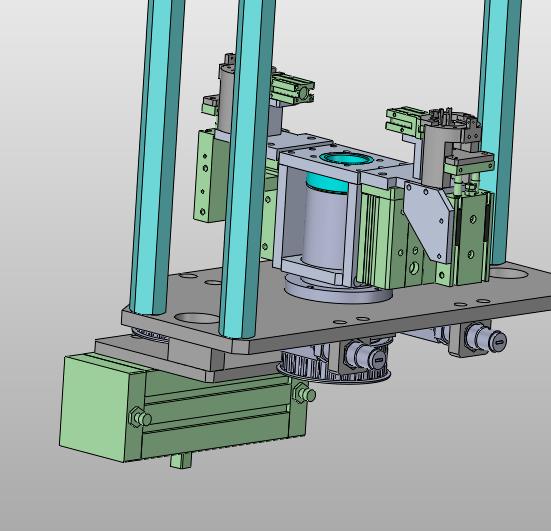Select the round flange disc under center housing
Image resolution: width=551 pixels, height=531 pixels.
pyautogui.click(x=337, y=292)
